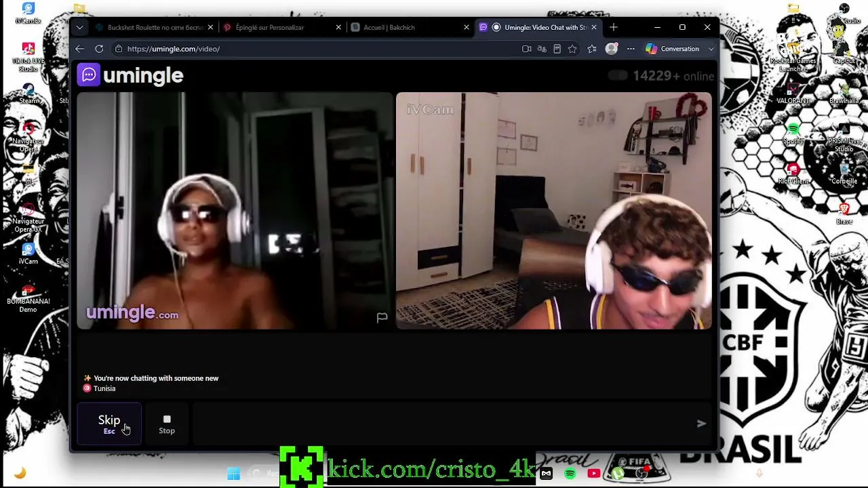Screen dimensions: 868x488
Task: Report the stranger using the flag icon
Action: click(x=382, y=317)
